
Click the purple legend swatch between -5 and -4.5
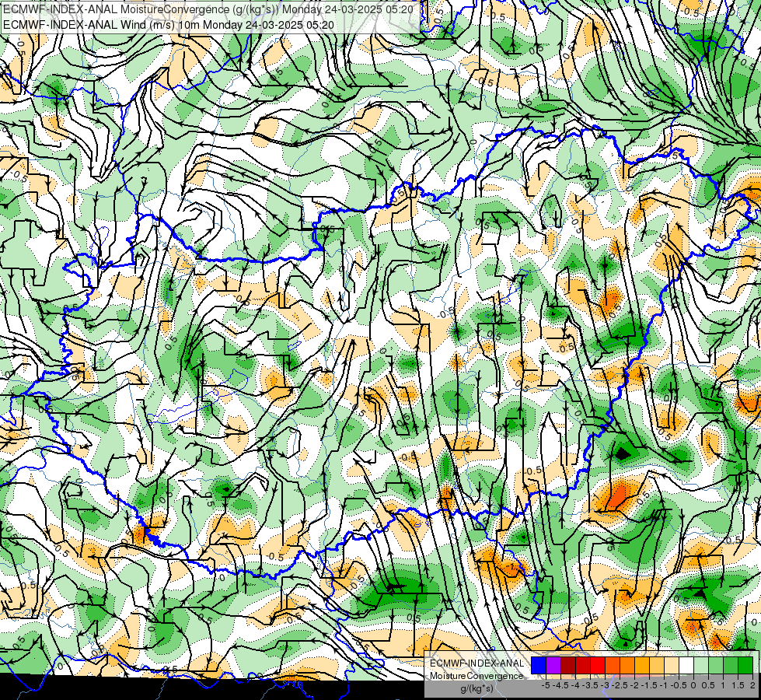point(553,665)
